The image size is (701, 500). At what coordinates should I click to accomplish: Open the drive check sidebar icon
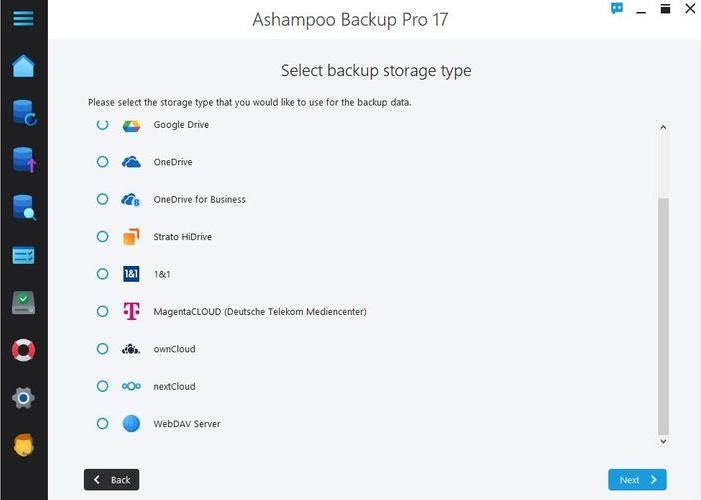pos(23,303)
